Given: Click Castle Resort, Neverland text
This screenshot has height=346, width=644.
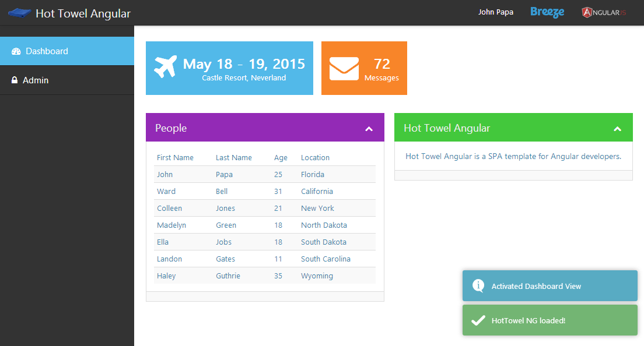Looking at the screenshot, I should click(244, 78).
